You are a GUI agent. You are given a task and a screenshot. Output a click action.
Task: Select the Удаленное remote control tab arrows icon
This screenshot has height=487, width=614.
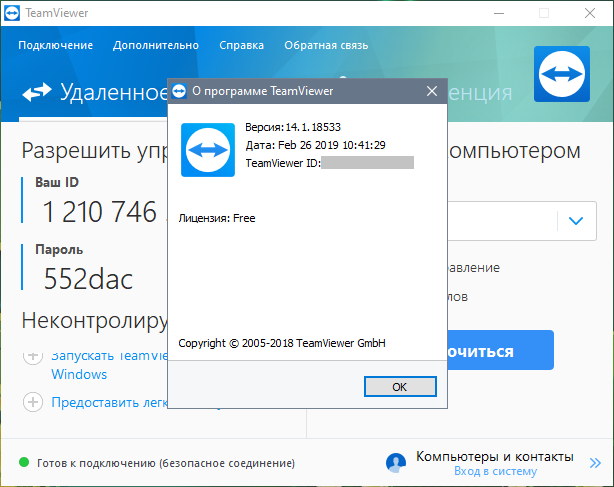36,92
